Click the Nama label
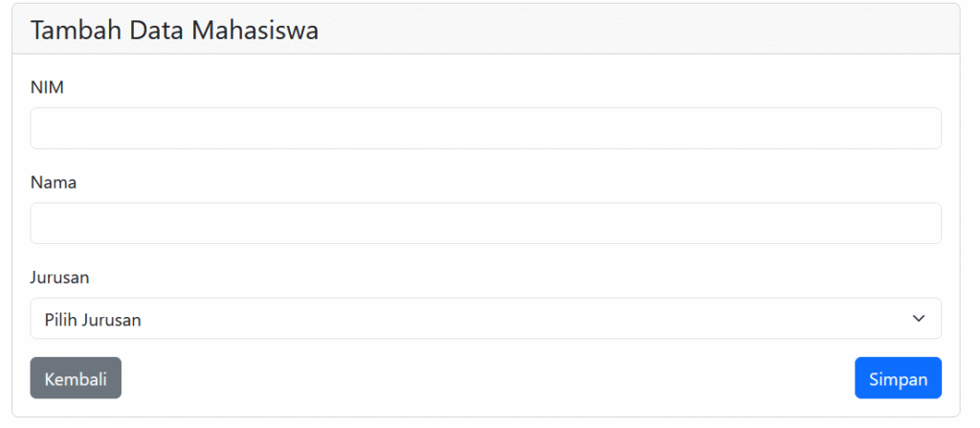980x428 pixels. pyautogui.click(x=53, y=183)
